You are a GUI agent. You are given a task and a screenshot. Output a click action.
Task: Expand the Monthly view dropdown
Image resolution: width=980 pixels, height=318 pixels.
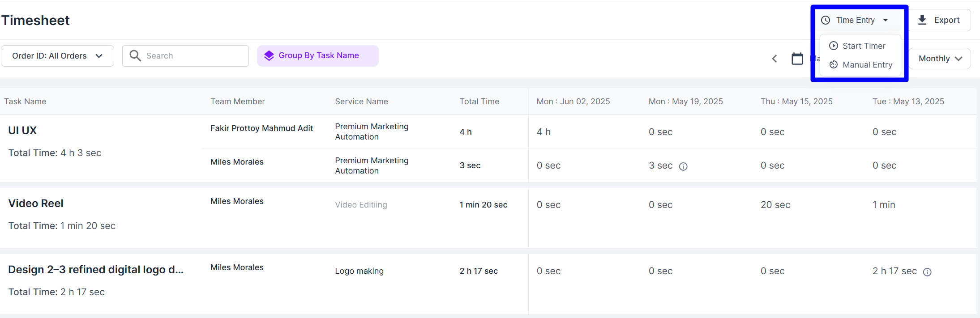(x=939, y=59)
